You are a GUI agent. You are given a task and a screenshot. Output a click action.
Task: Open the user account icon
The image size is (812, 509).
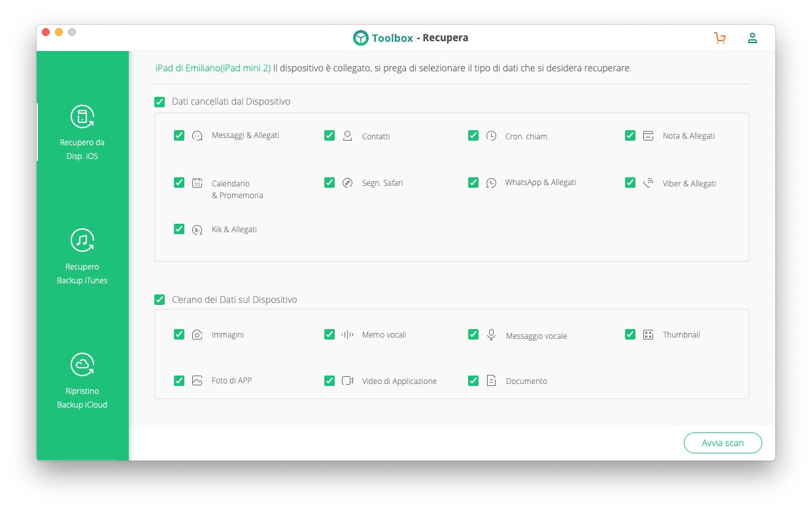pyautogui.click(x=753, y=38)
